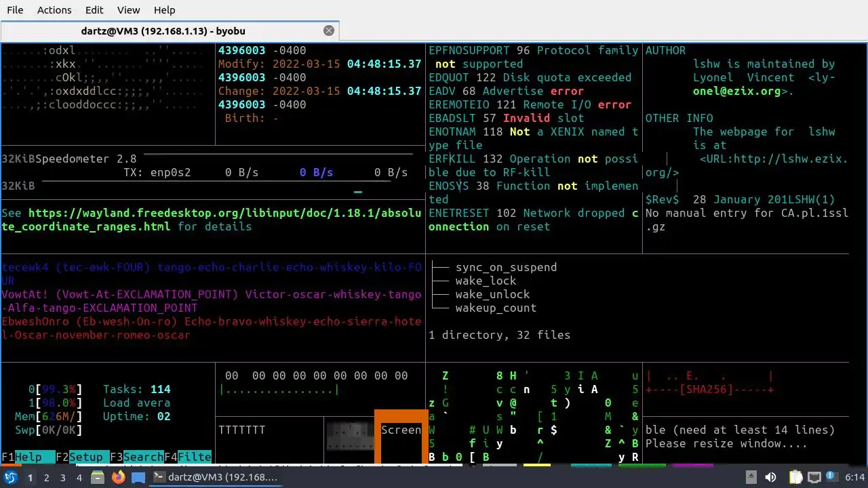Click the VowtAt! password line
868x488 pixels.
[x=212, y=301]
